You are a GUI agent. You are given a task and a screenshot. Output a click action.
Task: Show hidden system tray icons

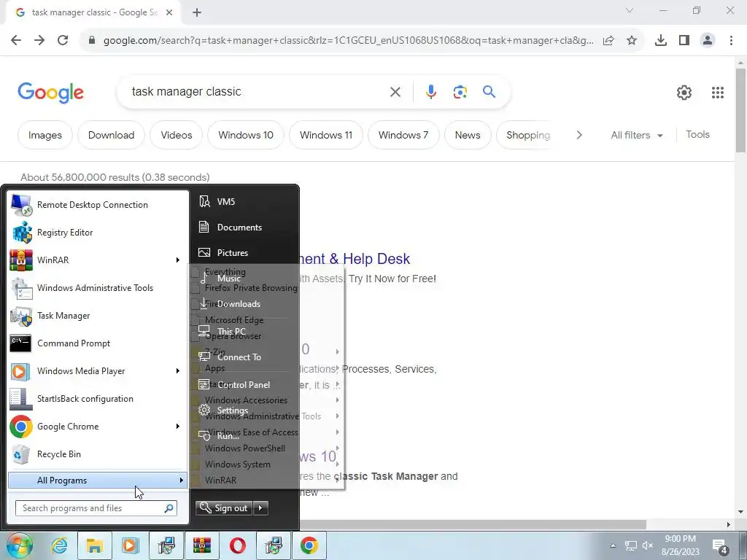(613, 545)
